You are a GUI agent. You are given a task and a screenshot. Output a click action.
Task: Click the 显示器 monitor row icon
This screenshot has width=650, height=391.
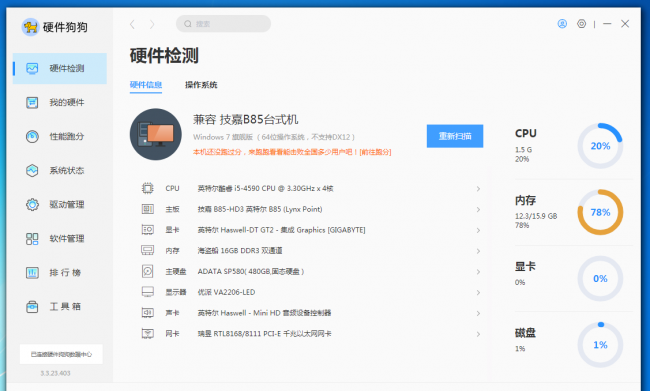(148, 292)
